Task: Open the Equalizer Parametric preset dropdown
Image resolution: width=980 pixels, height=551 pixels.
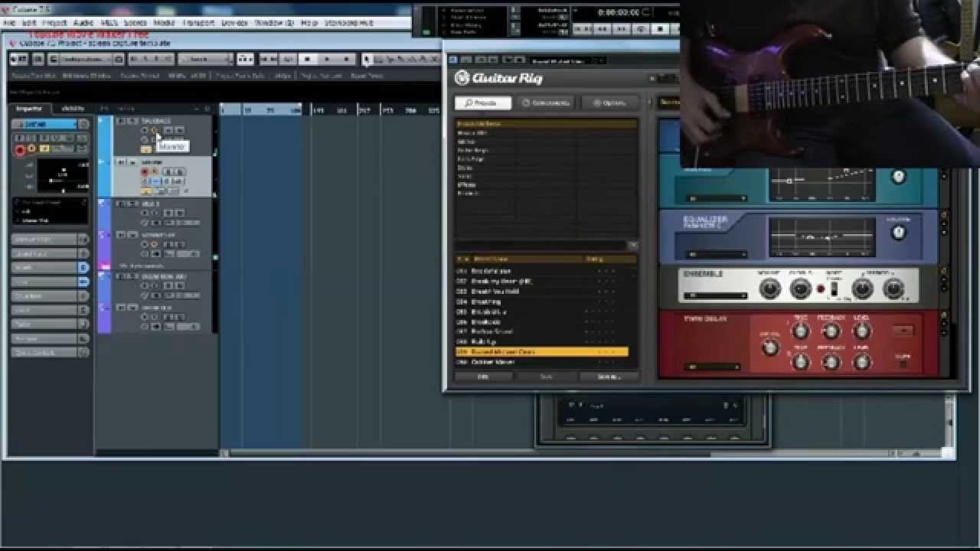Action: [x=716, y=254]
